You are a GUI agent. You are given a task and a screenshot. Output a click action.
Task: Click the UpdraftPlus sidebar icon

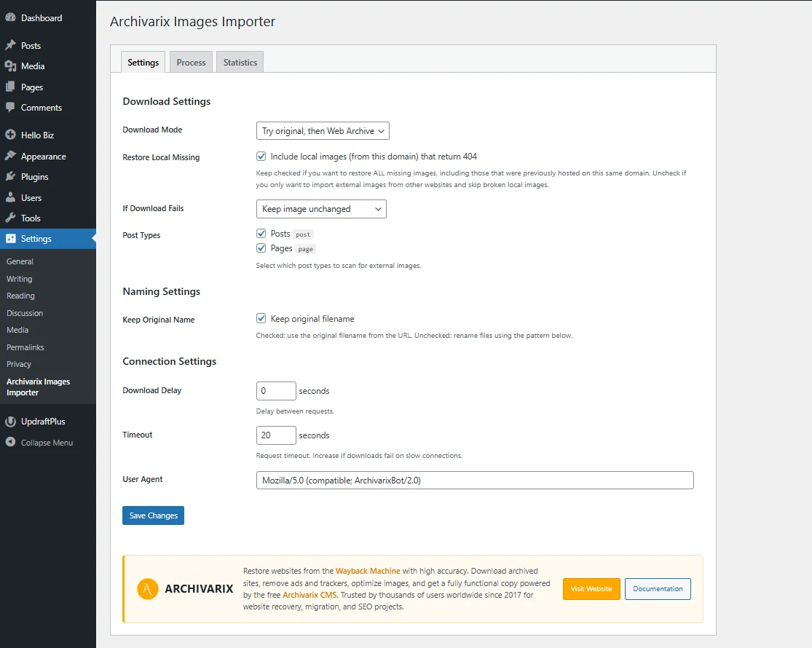pyautogui.click(x=10, y=422)
